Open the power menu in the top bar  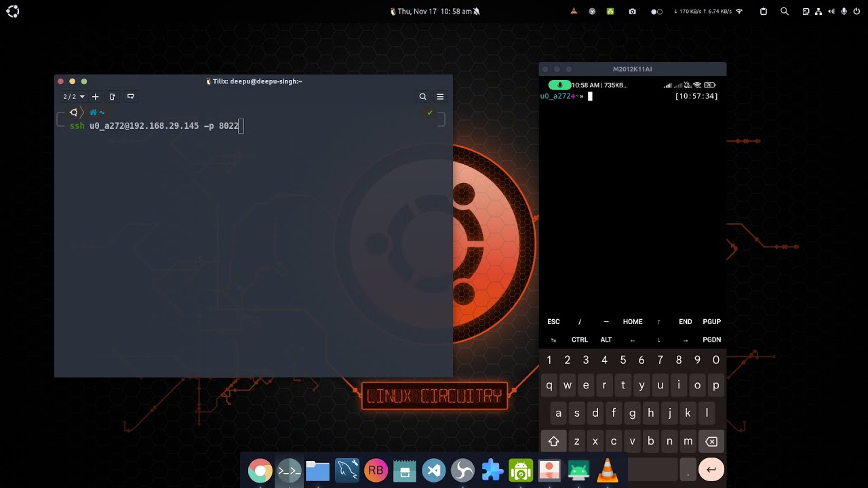857,12
